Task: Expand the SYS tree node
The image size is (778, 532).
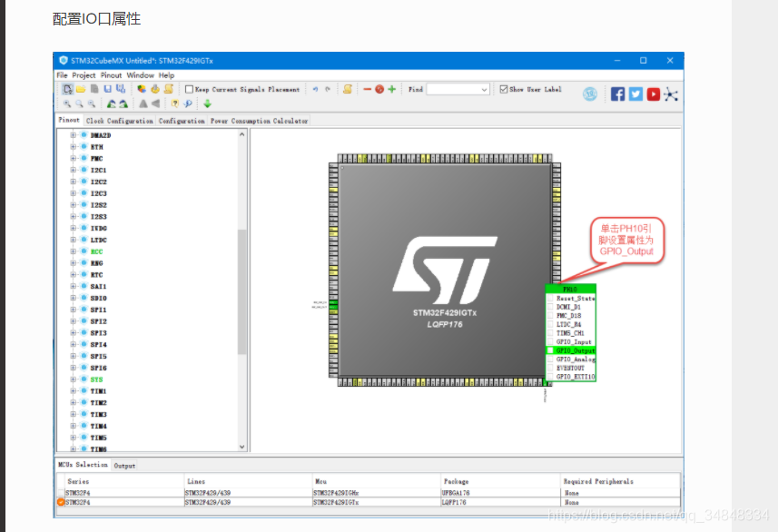Action: tap(74, 379)
